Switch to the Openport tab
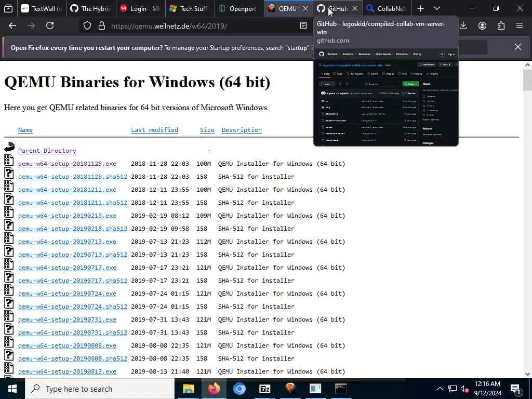This screenshot has width=532, height=399. [x=239, y=8]
